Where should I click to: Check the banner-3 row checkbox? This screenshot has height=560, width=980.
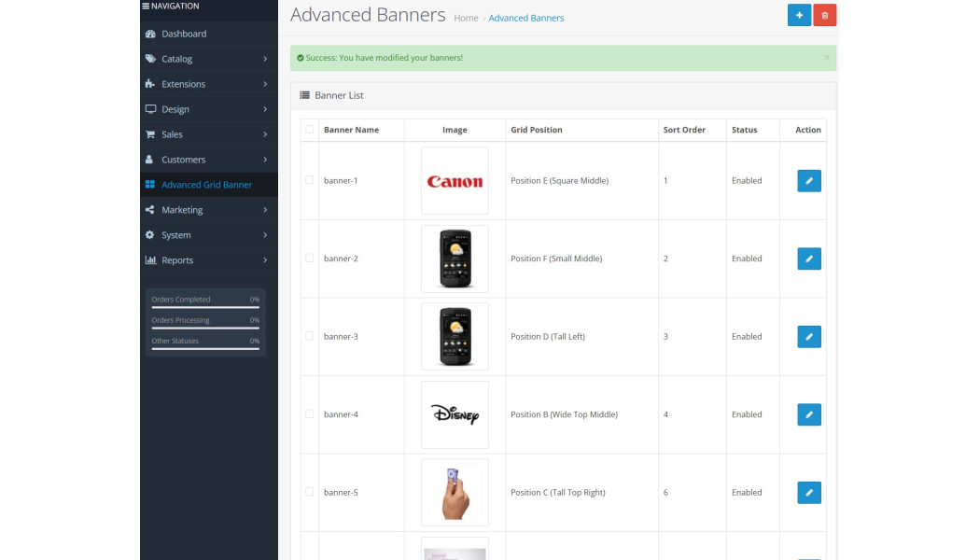[x=309, y=336]
